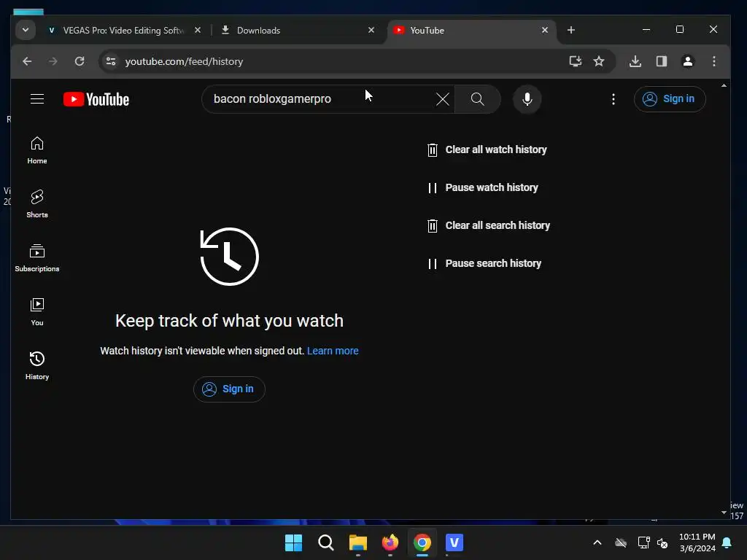Go back in Chrome
747x560 pixels.
pos(27,61)
